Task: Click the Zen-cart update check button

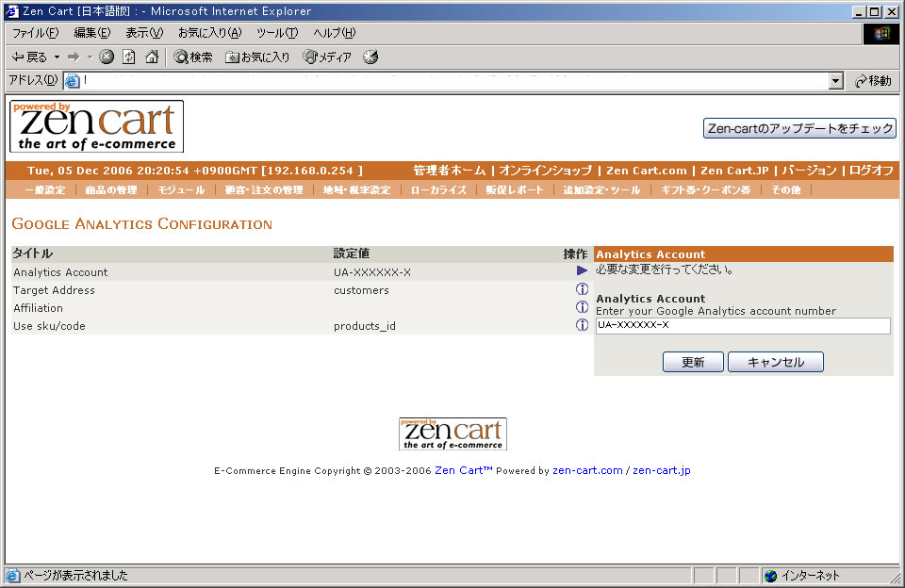Action: (x=799, y=129)
